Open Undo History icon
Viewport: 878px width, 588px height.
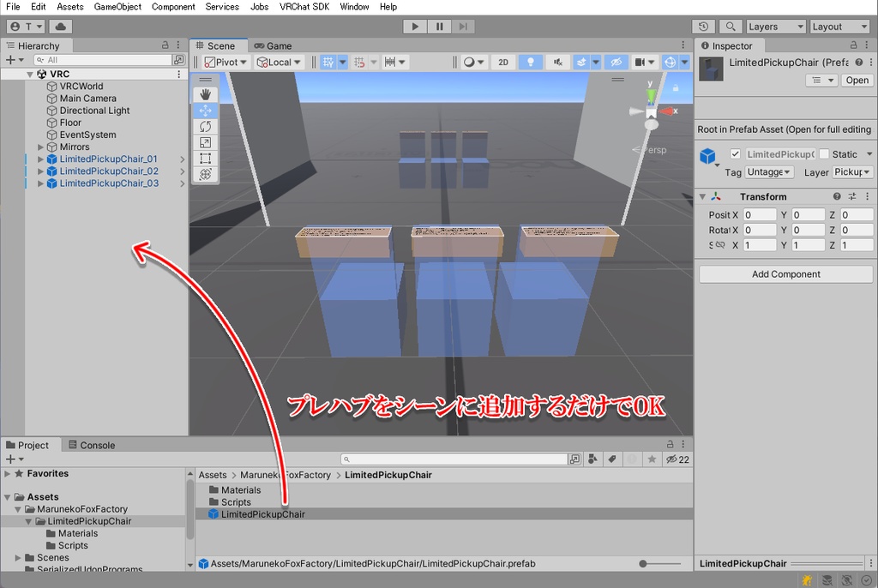click(703, 27)
